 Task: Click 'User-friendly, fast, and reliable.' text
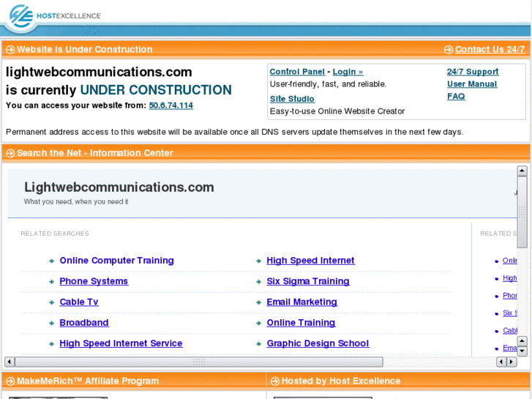[328, 84]
